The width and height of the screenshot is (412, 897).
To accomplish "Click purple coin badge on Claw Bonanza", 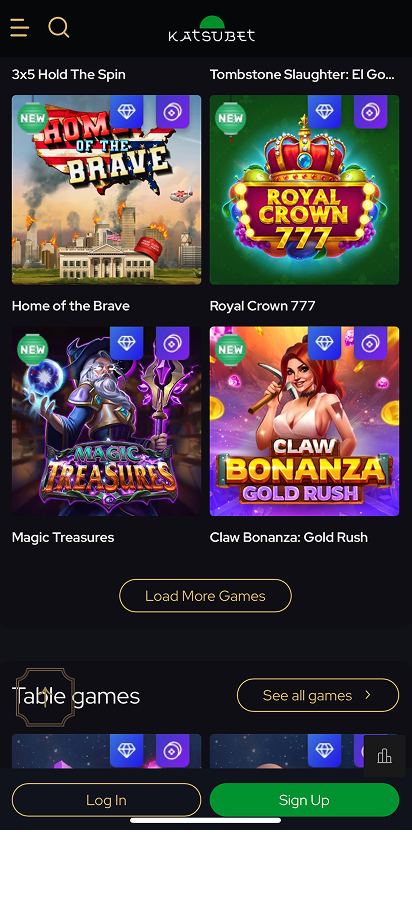I will click(370, 343).
